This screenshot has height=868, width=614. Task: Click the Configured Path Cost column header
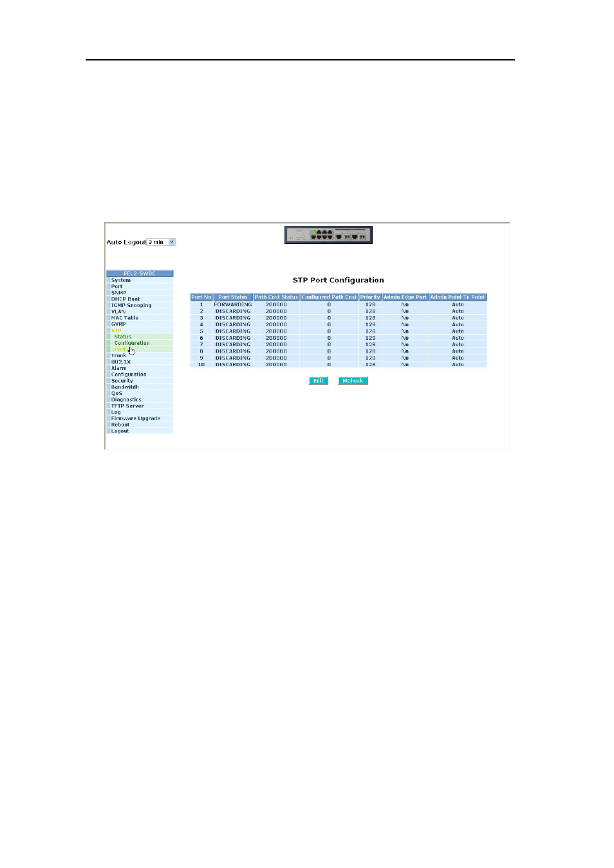(x=329, y=297)
